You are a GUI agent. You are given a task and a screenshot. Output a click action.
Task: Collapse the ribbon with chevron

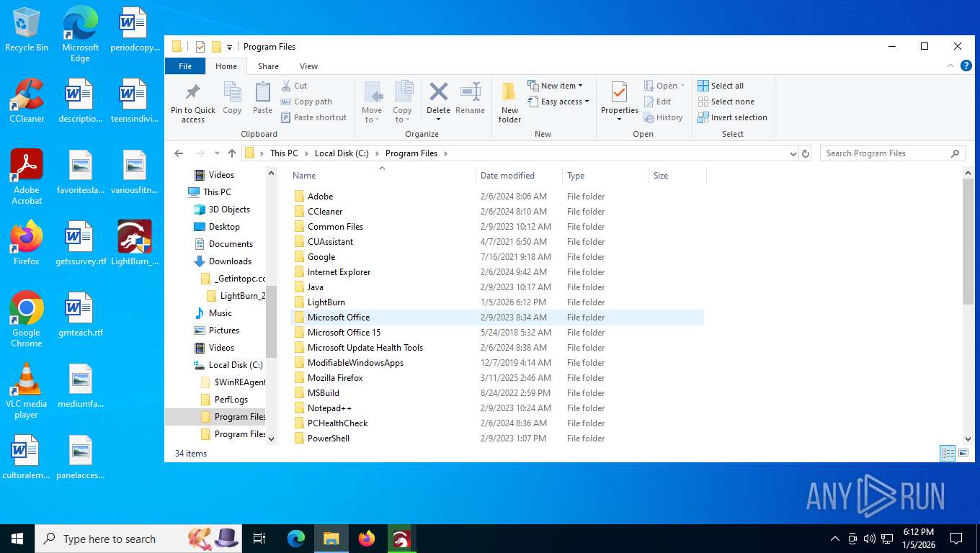(x=950, y=66)
